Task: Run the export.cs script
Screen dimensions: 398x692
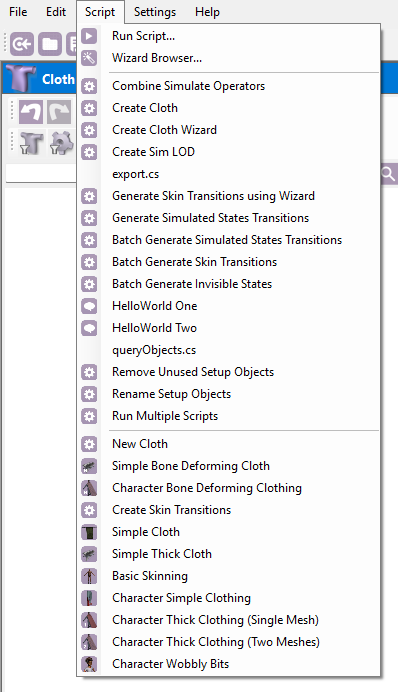Action: pyautogui.click(x=229, y=174)
